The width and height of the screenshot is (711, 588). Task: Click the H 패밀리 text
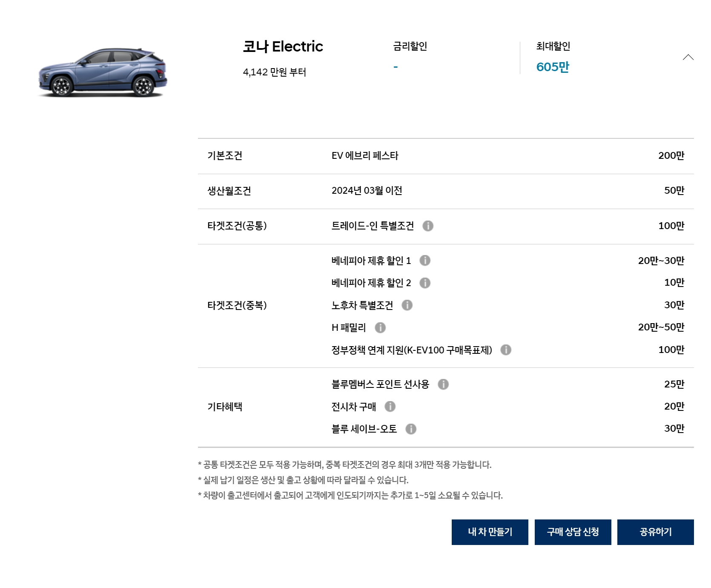pyautogui.click(x=349, y=327)
